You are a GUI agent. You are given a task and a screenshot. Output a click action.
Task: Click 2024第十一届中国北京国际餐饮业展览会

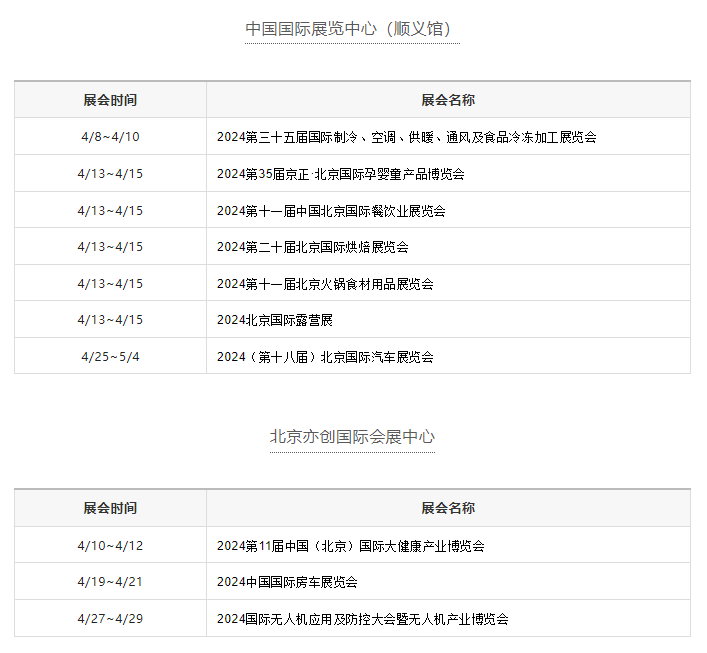coord(331,211)
